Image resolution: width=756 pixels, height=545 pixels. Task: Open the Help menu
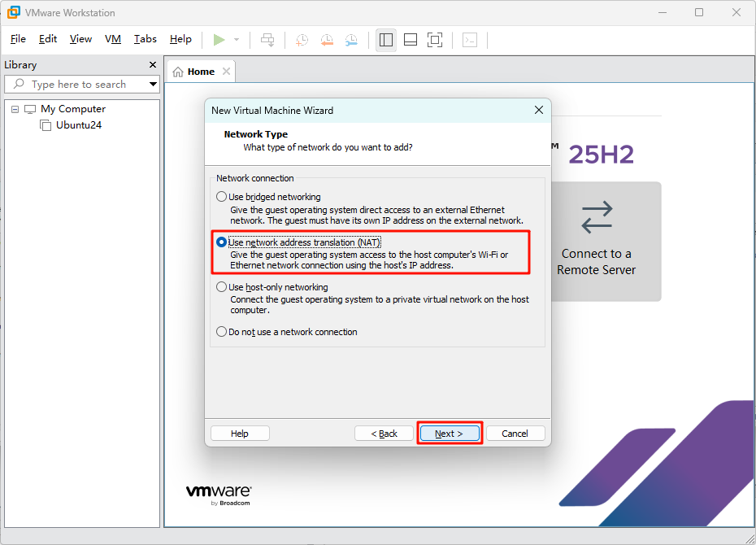coord(180,39)
